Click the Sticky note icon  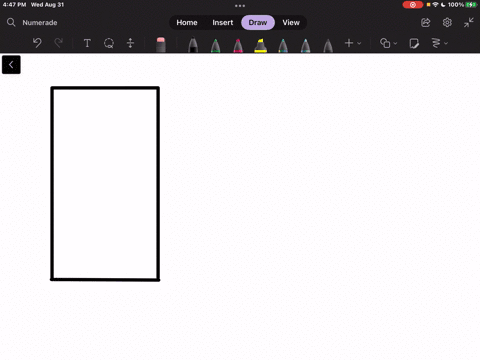414,43
